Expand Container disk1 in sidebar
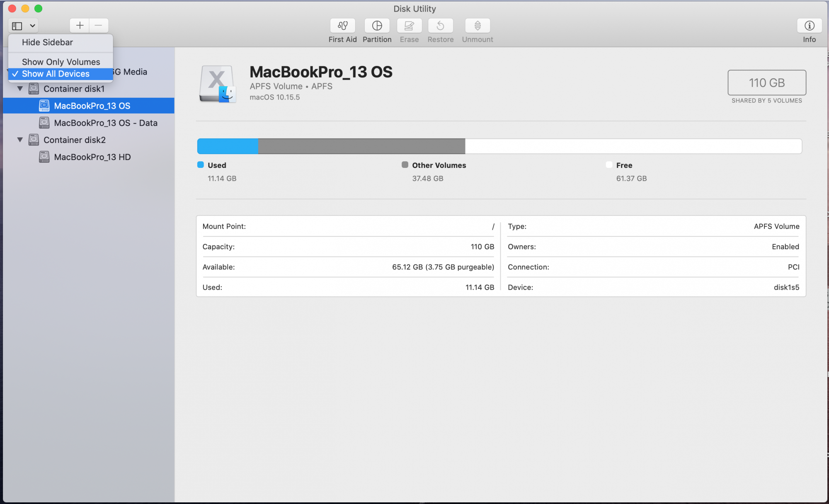Image resolution: width=829 pixels, height=504 pixels. pyautogui.click(x=20, y=88)
